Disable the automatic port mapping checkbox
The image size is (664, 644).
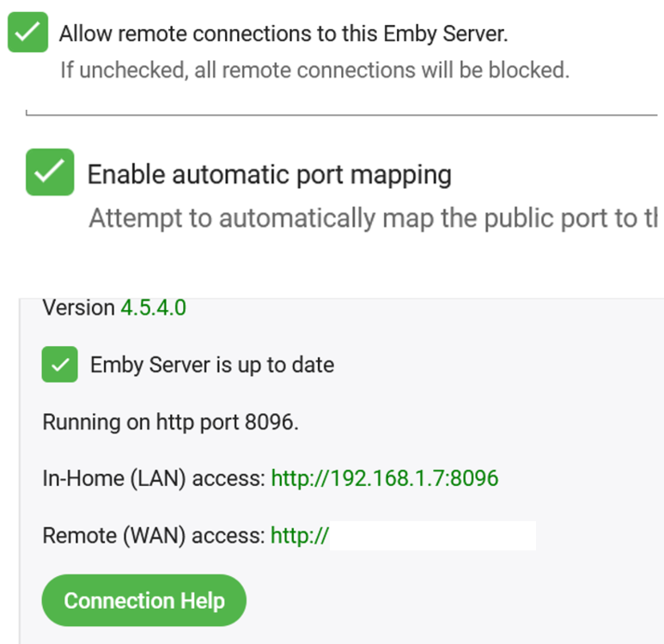click(50, 172)
